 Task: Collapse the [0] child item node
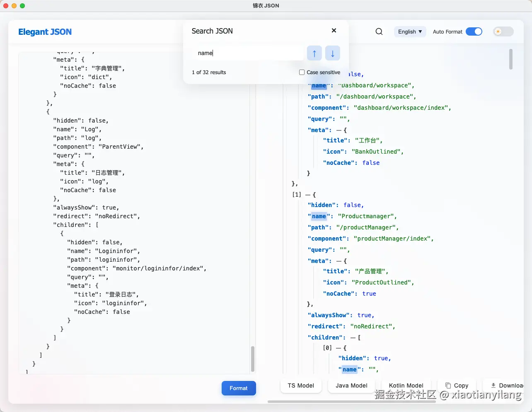pyautogui.click(x=339, y=348)
